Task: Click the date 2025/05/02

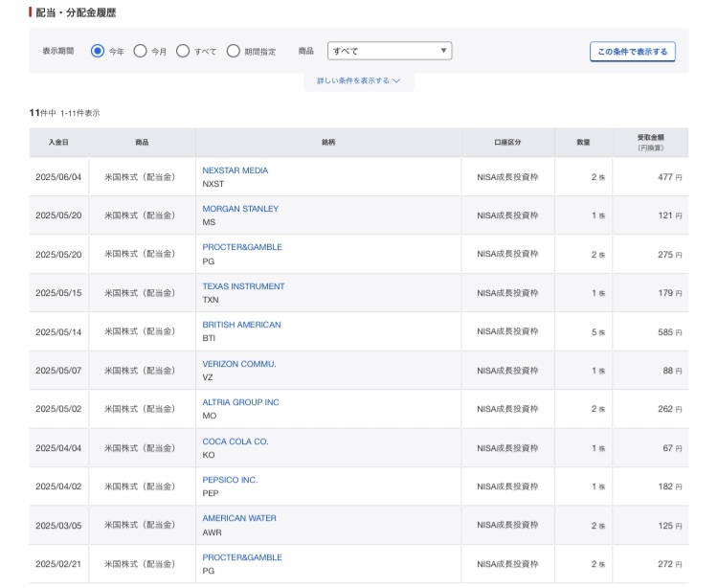Action: pos(58,409)
